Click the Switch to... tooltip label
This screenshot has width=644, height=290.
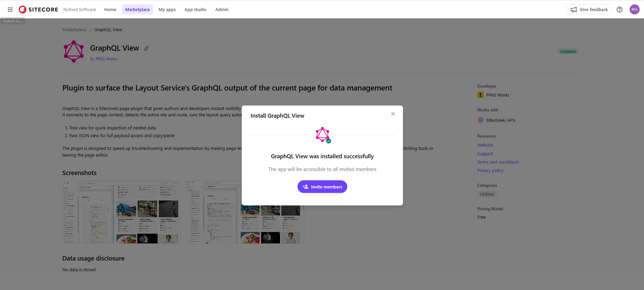click(13, 21)
